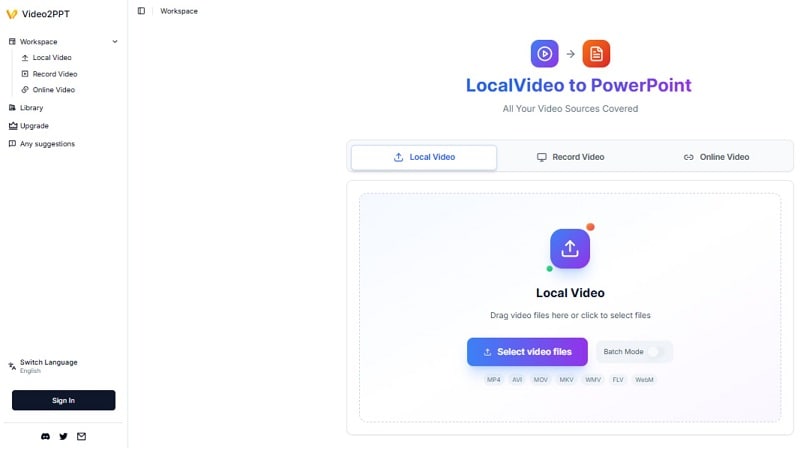Click Switch Language option
Image resolution: width=800 pixels, height=450 pixels.
pos(48,366)
